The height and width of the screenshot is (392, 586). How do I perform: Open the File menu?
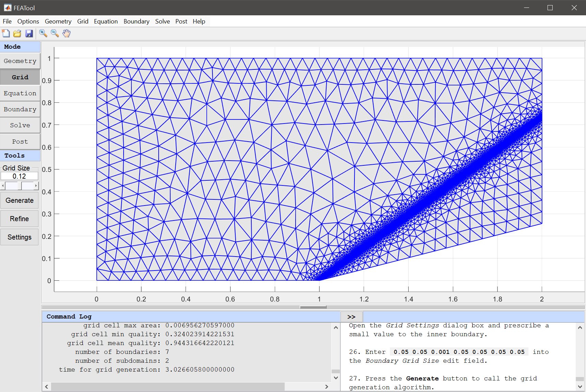coord(7,21)
